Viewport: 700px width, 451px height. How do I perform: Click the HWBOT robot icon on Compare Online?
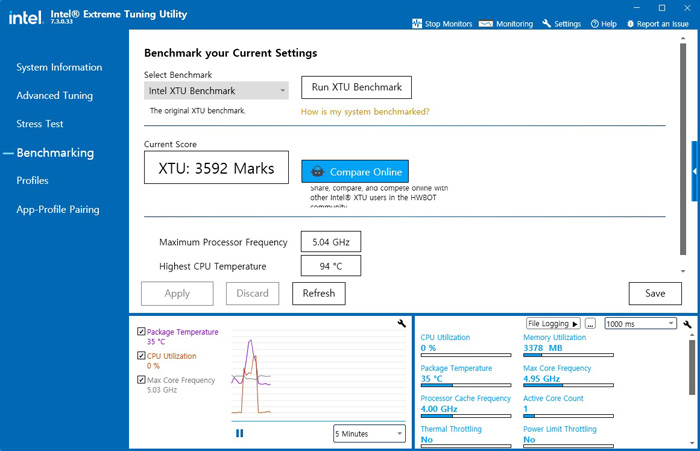point(317,171)
